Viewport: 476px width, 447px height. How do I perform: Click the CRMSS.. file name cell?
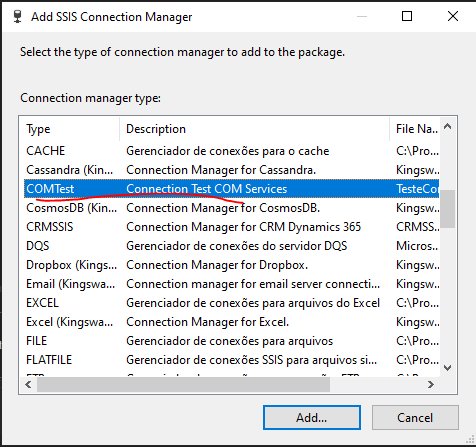tap(417, 227)
